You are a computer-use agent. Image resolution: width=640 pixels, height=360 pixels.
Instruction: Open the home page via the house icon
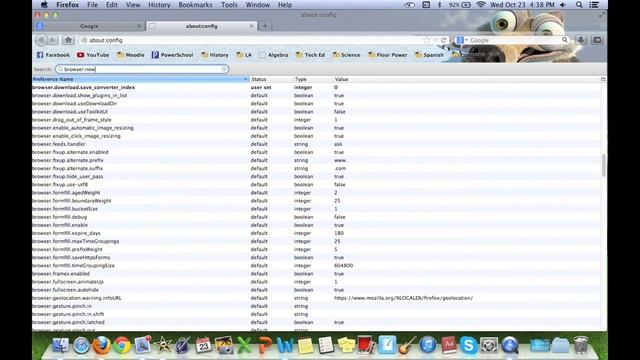pyautogui.click(x=68, y=40)
